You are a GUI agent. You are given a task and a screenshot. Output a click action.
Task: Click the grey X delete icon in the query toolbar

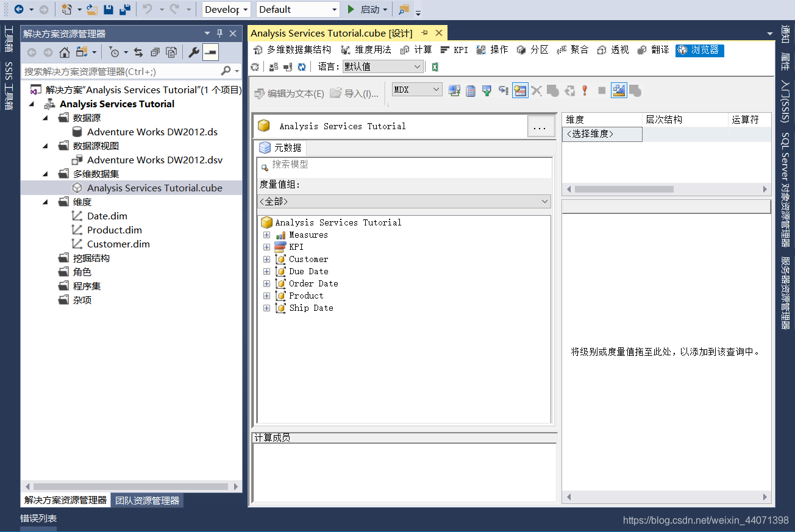click(537, 90)
